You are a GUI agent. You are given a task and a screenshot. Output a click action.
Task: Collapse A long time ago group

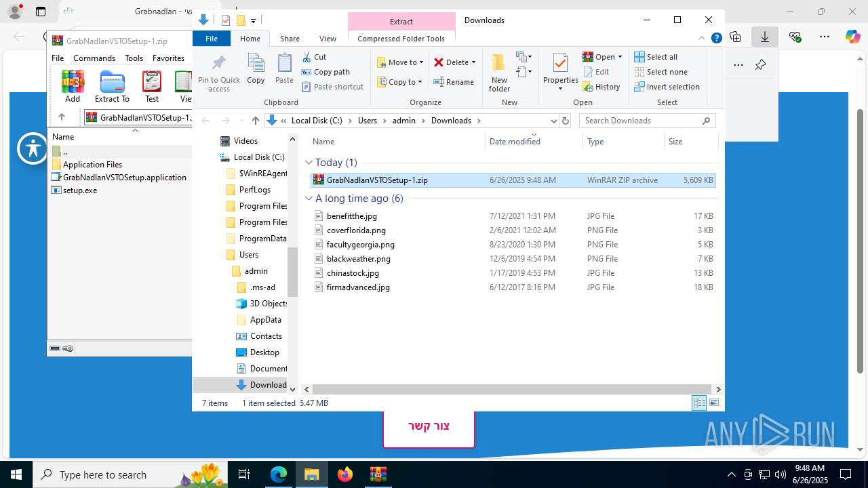coord(309,199)
